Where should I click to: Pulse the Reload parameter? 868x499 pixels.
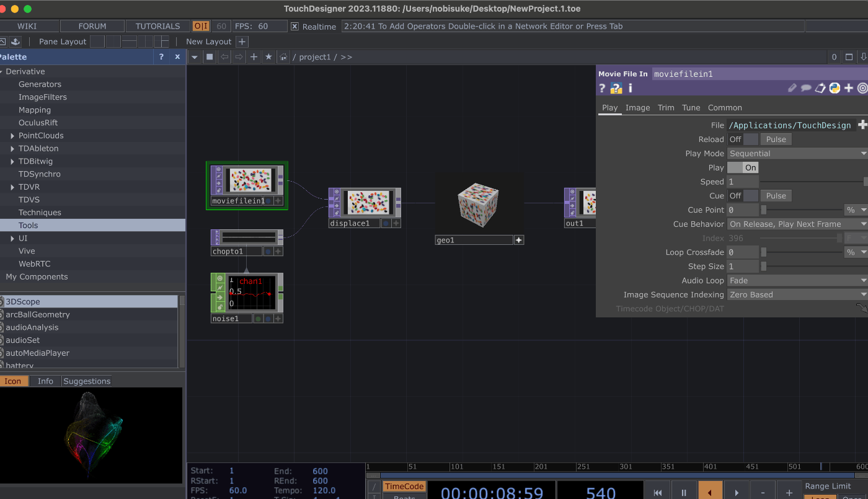pyautogui.click(x=776, y=139)
